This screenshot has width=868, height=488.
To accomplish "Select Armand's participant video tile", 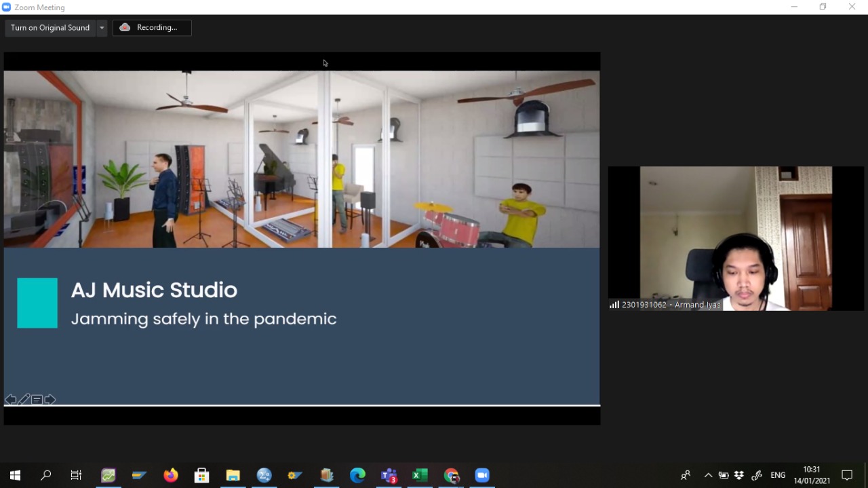I will pos(736,238).
